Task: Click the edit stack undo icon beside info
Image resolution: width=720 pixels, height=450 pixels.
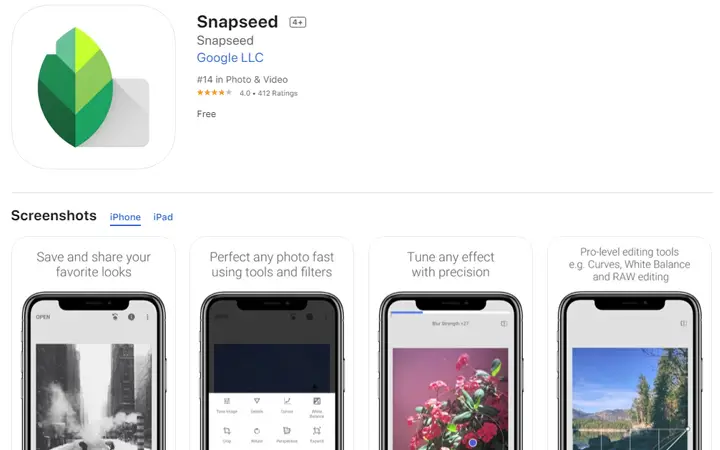Action: 115,317
